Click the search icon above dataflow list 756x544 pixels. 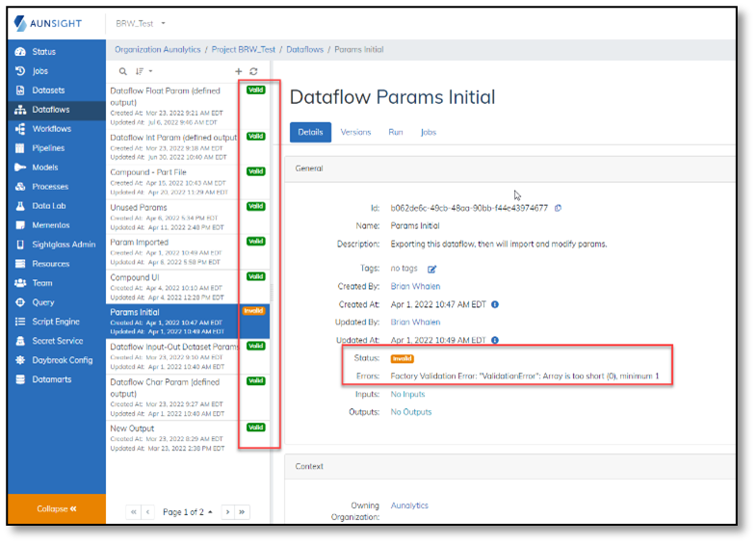click(123, 71)
